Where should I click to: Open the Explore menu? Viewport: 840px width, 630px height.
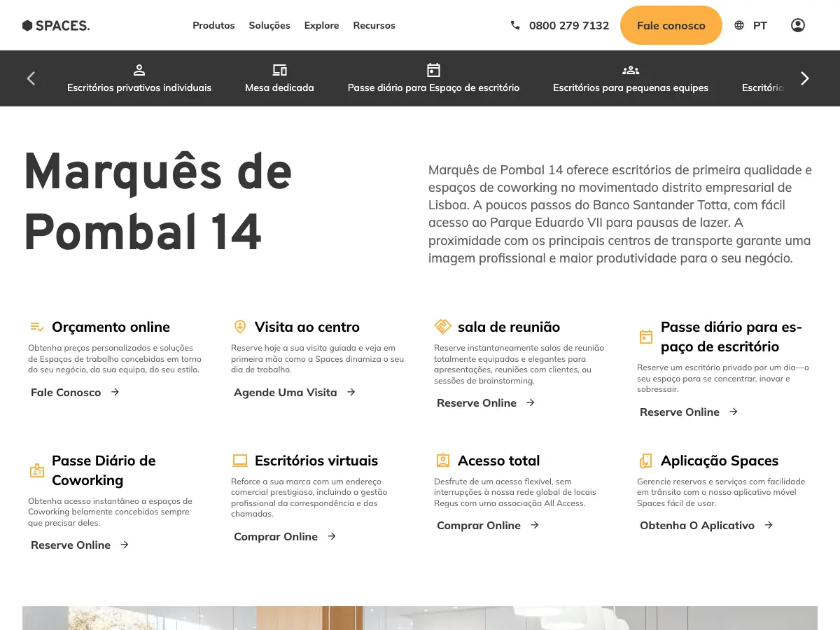321,25
